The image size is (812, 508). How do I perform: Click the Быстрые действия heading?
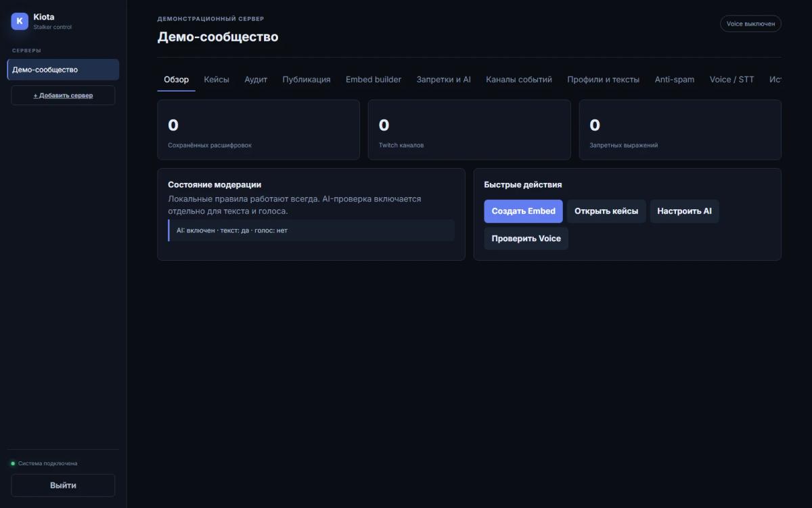pos(523,184)
